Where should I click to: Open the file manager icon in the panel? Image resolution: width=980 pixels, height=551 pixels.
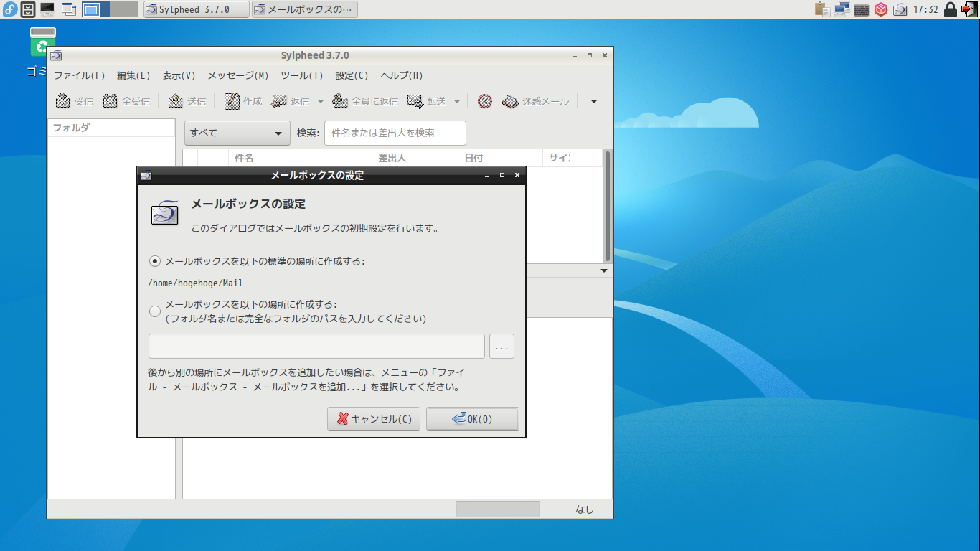pyautogui.click(x=28, y=9)
